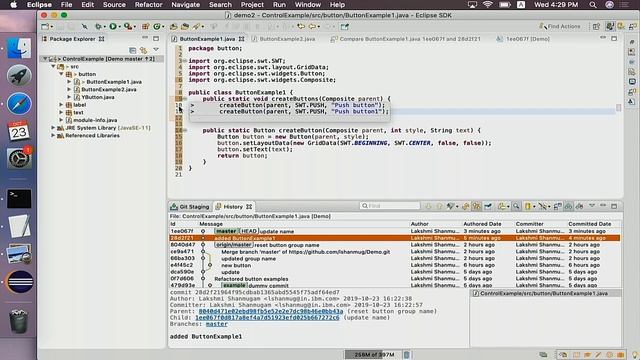640x360 pixels.
Task: Toggle Show all branches and tags
Action: pyautogui.click(x=568, y=207)
